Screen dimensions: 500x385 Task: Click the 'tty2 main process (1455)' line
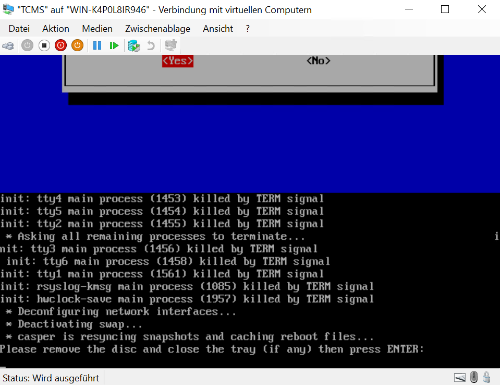tap(162, 224)
